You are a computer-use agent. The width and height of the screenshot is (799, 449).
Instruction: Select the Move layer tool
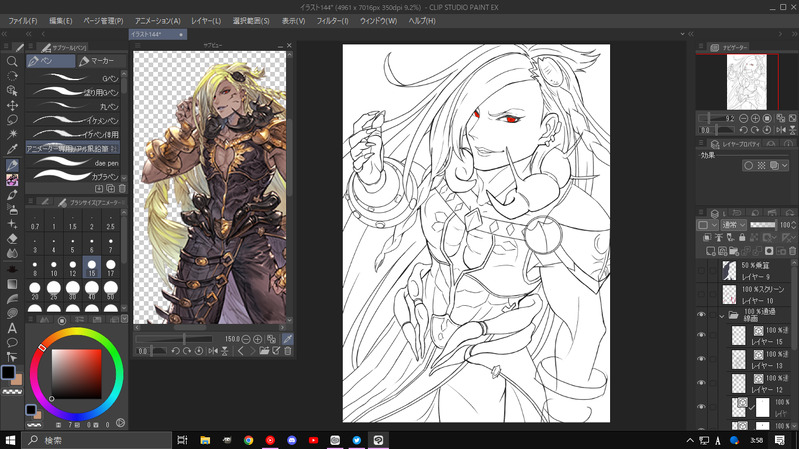pyautogui.click(x=12, y=105)
